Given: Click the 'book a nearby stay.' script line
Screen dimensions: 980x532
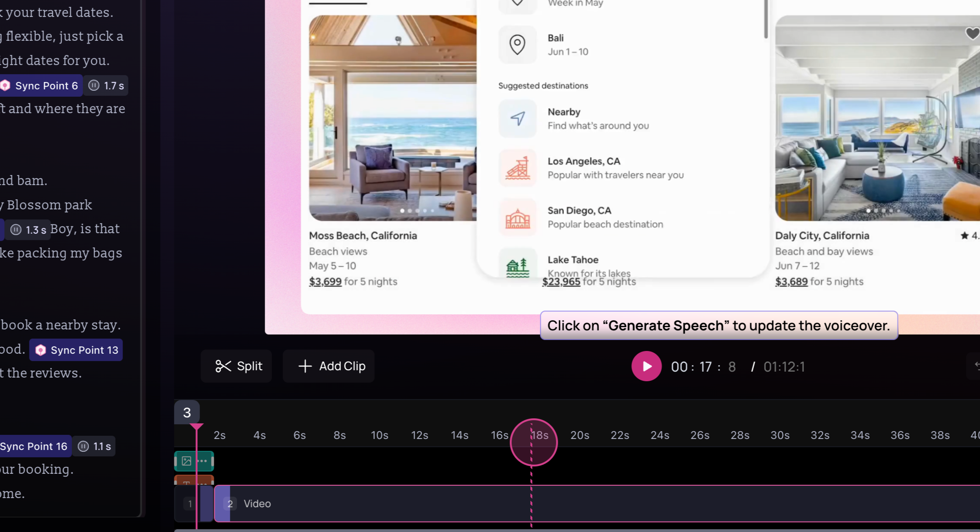Looking at the screenshot, I should [x=61, y=325].
